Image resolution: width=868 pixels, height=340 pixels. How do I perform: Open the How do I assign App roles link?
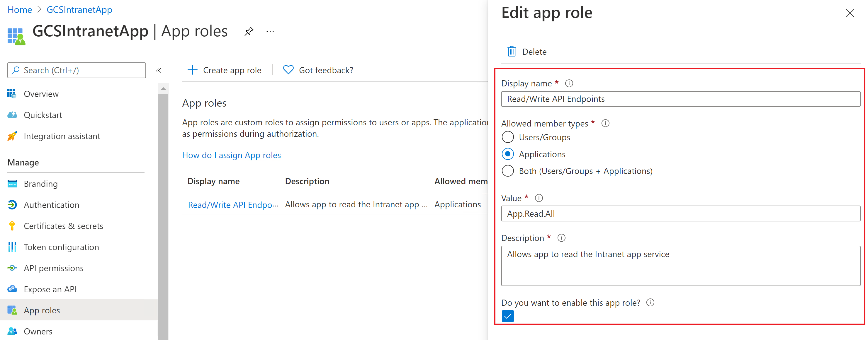click(x=231, y=155)
